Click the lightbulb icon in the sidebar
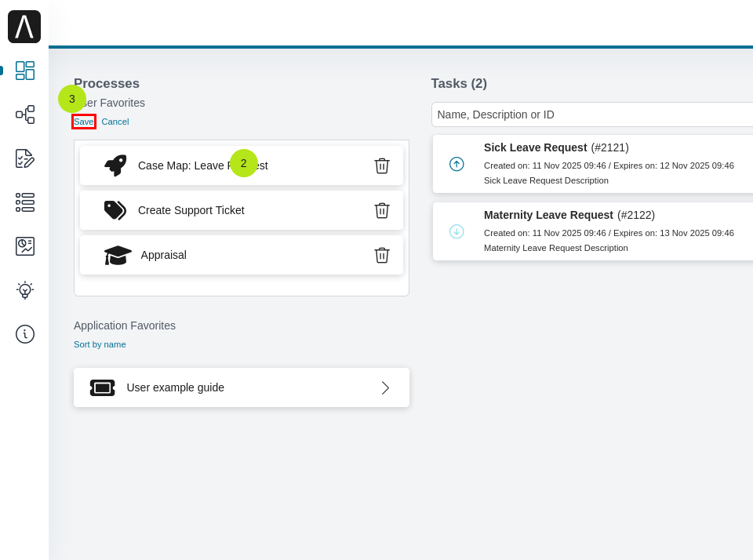This screenshot has width=753, height=560. (24, 290)
